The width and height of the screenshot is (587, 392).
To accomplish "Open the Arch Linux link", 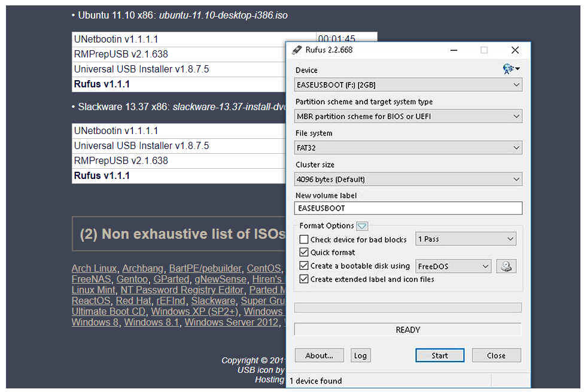I will [94, 269].
